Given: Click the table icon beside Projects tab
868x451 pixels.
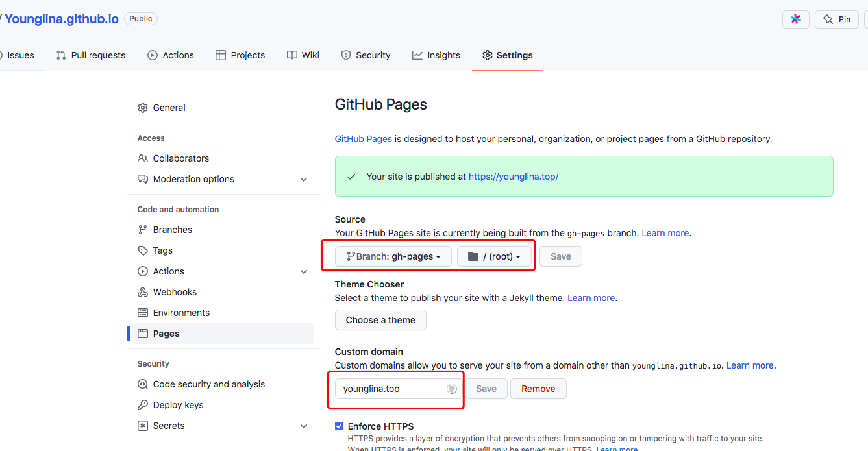Looking at the screenshot, I should (x=221, y=55).
